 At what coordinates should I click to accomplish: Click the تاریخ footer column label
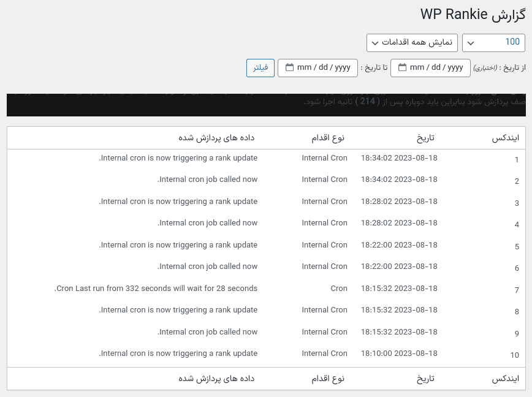425,379
